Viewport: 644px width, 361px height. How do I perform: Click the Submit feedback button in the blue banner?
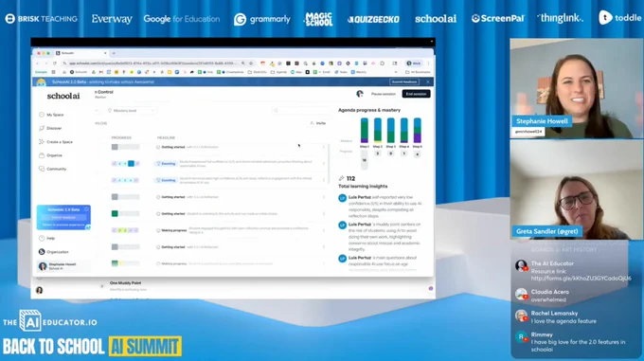(x=404, y=81)
